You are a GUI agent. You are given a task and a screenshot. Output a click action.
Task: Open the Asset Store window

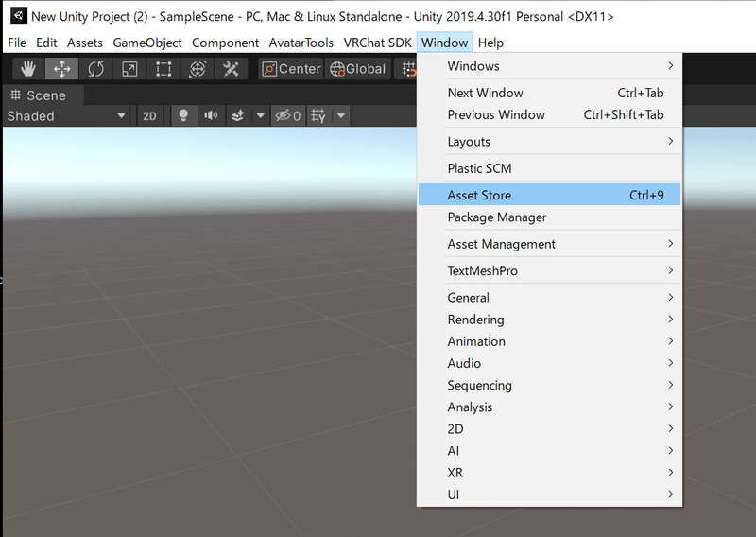(550, 195)
